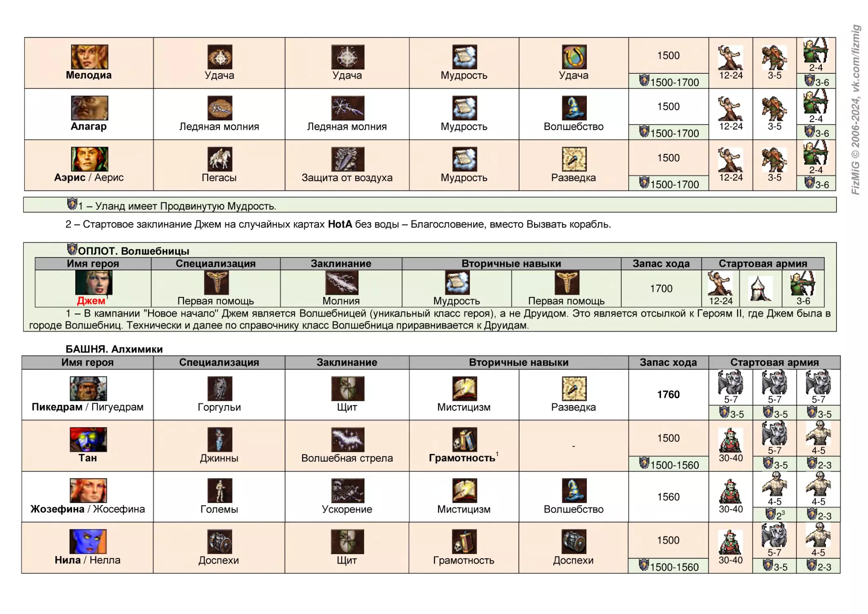Click Джем's Первая помощь secondary skill icon

567,282
